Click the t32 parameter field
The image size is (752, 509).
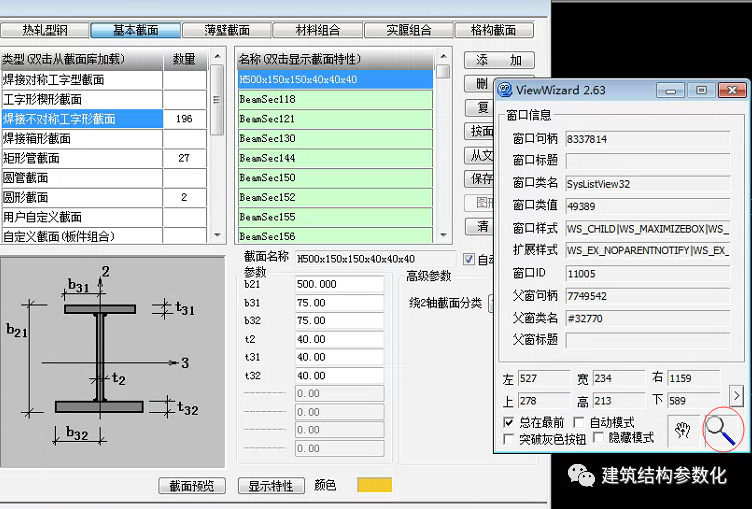click(340, 376)
